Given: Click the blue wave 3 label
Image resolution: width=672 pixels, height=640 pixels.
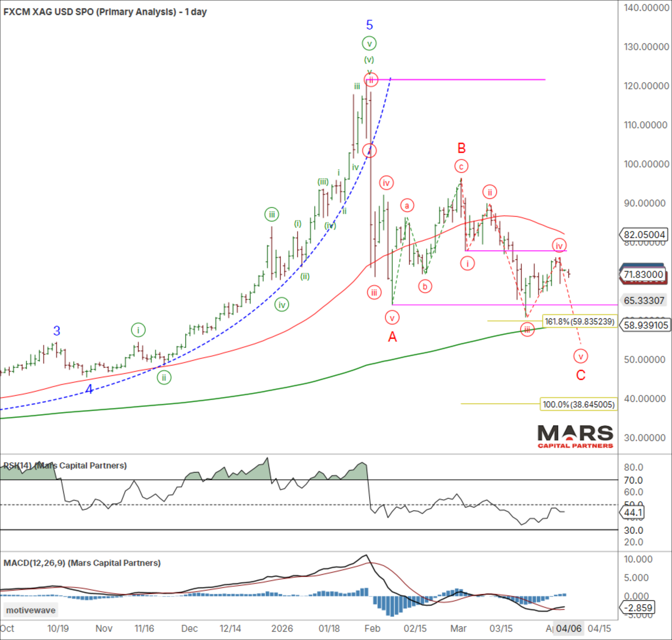Looking at the screenshot, I should pyautogui.click(x=57, y=331).
